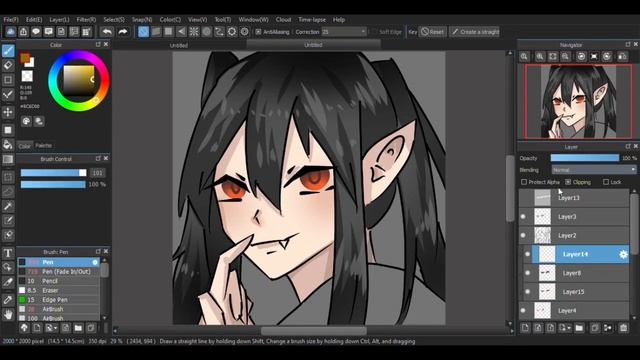Select the Move tool icon
Viewport: 640px width, 360px height.
(8, 112)
